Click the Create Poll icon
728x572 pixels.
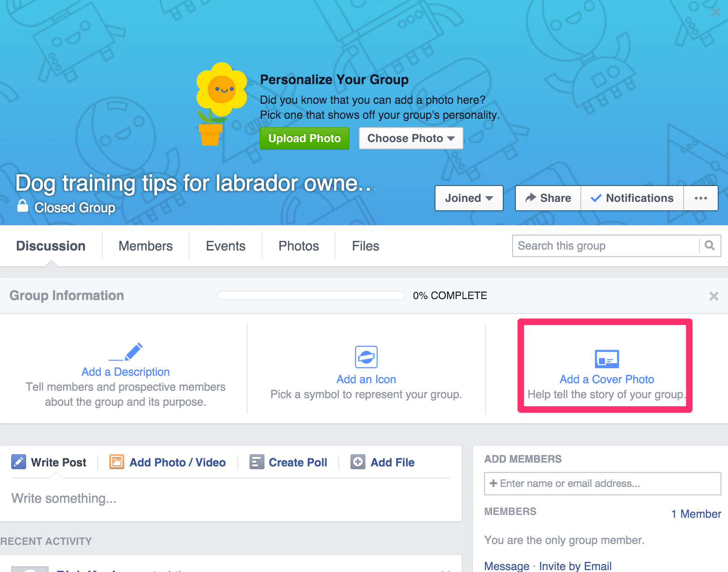257,462
